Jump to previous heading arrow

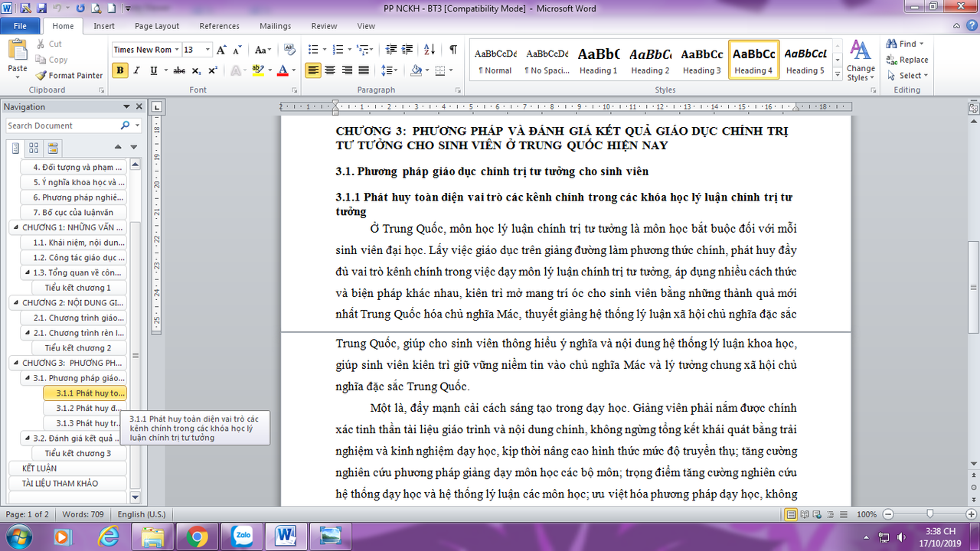[x=118, y=147]
